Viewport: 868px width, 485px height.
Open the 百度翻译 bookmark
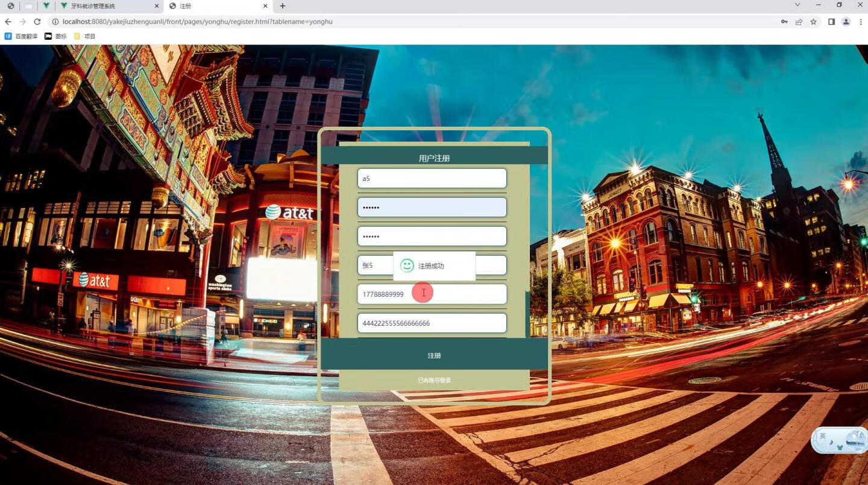[x=21, y=36]
